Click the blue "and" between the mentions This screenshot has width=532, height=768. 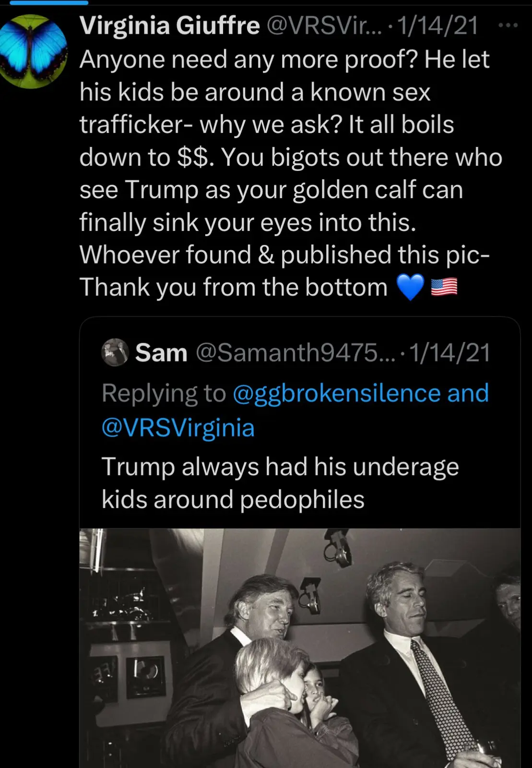click(x=468, y=393)
